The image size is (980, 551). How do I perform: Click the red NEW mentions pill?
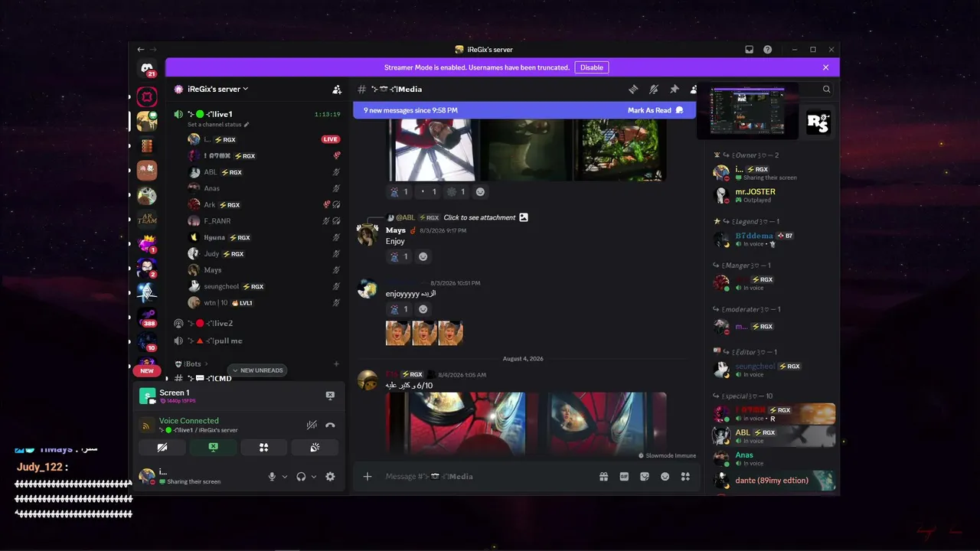tap(147, 370)
